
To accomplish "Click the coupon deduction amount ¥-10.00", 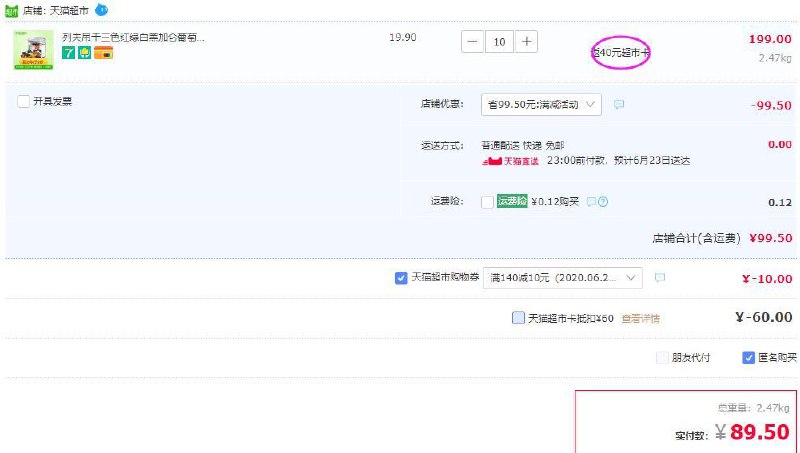I will pos(767,279).
